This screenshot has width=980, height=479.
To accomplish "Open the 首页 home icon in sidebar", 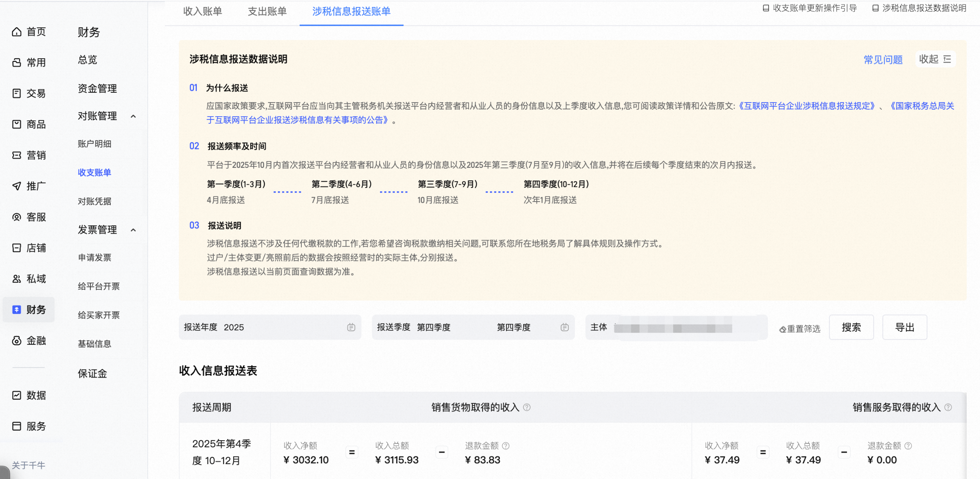I will pyautogui.click(x=16, y=32).
